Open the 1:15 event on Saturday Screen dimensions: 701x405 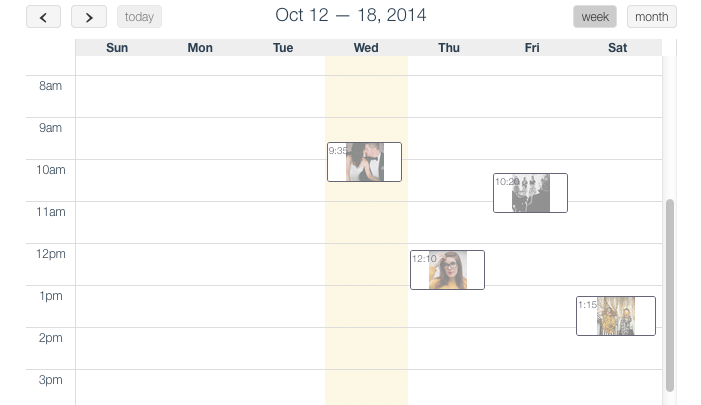click(x=615, y=316)
